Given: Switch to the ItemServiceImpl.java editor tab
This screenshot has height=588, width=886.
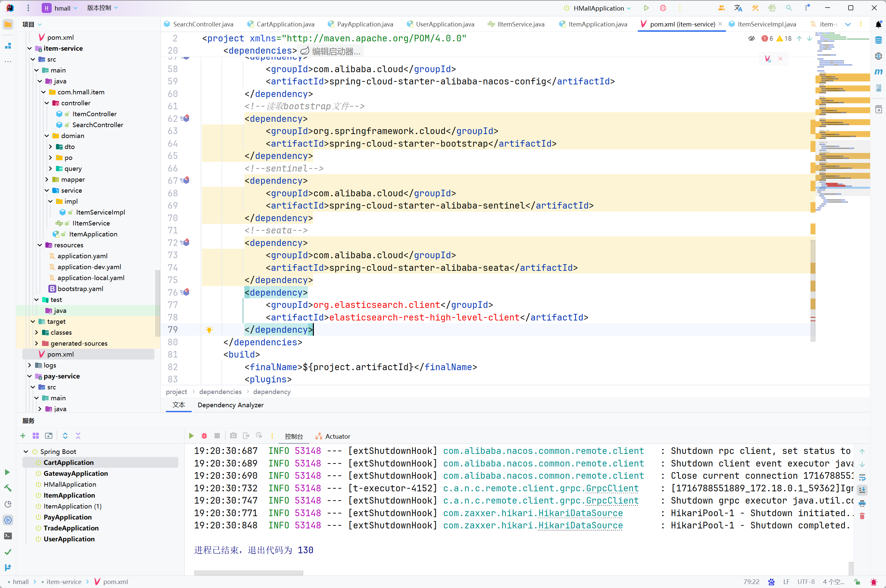Looking at the screenshot, I should (x=766, y=24).
